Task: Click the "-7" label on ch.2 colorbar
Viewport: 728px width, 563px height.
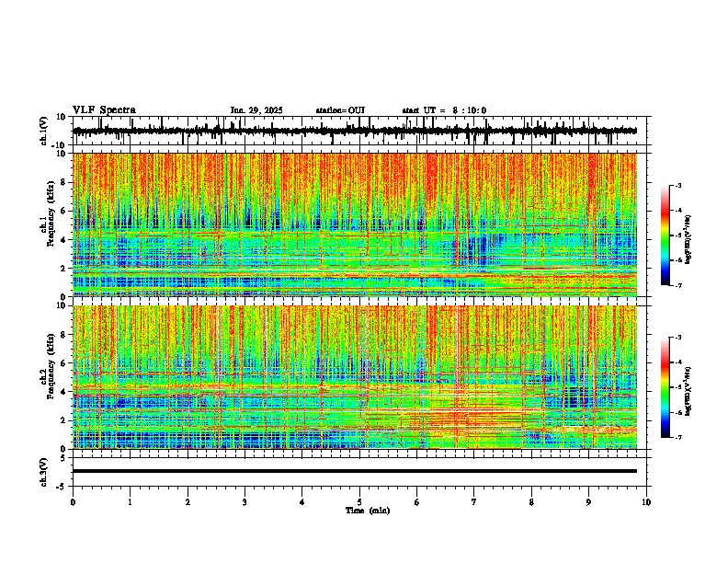Action: click(677, 438)
